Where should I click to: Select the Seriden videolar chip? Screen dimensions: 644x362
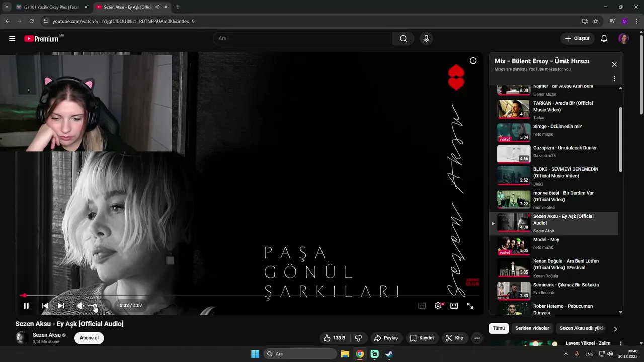click(532, 328)
